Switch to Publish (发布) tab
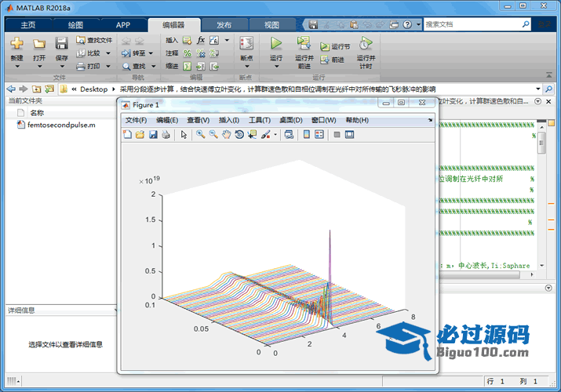This screenshot has width=561, height=392. 224,25
